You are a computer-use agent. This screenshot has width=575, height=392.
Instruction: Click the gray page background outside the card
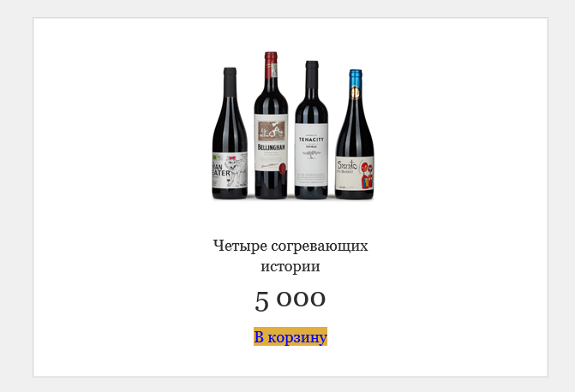16,196
